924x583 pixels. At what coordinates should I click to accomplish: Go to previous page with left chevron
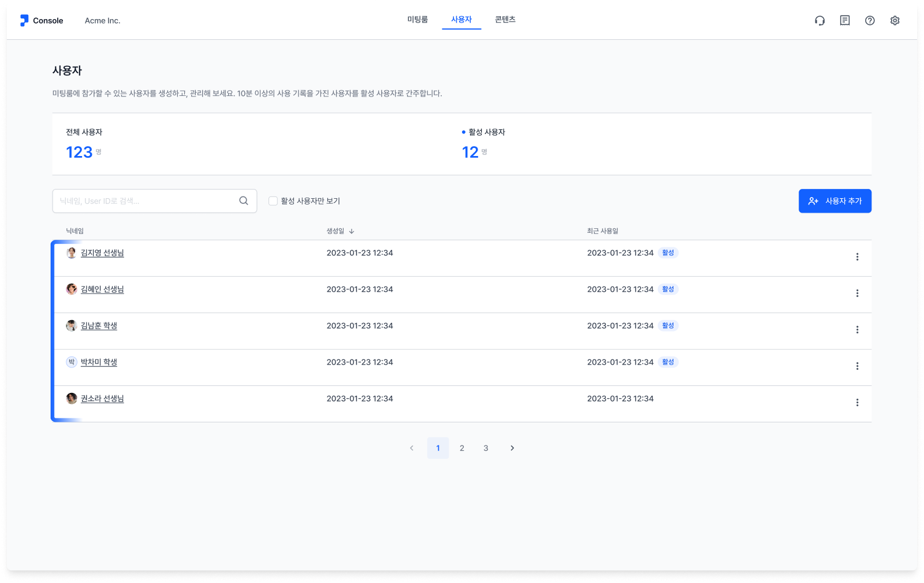pyautogui.click(x=412, y=448)
